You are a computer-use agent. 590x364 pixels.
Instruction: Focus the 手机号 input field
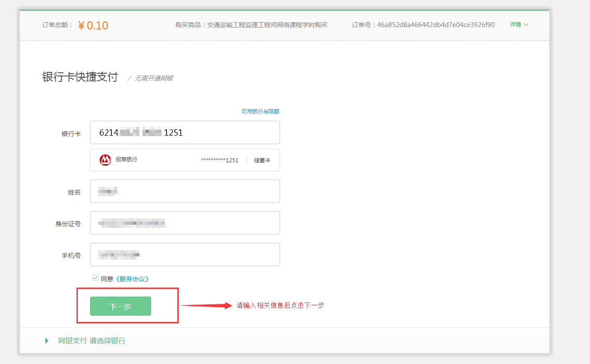click(x=185, y=255)
